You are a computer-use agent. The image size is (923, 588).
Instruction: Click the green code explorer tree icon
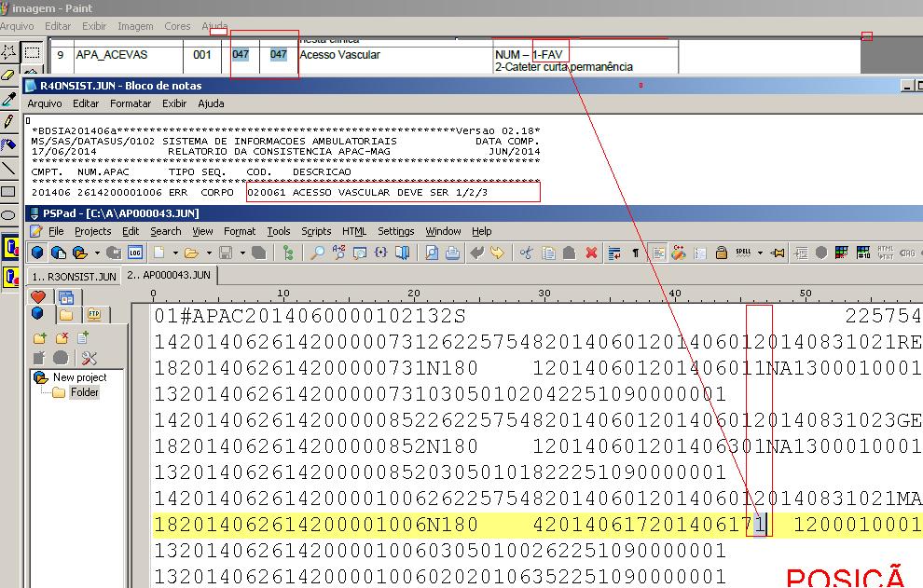[x=288, y=253]
